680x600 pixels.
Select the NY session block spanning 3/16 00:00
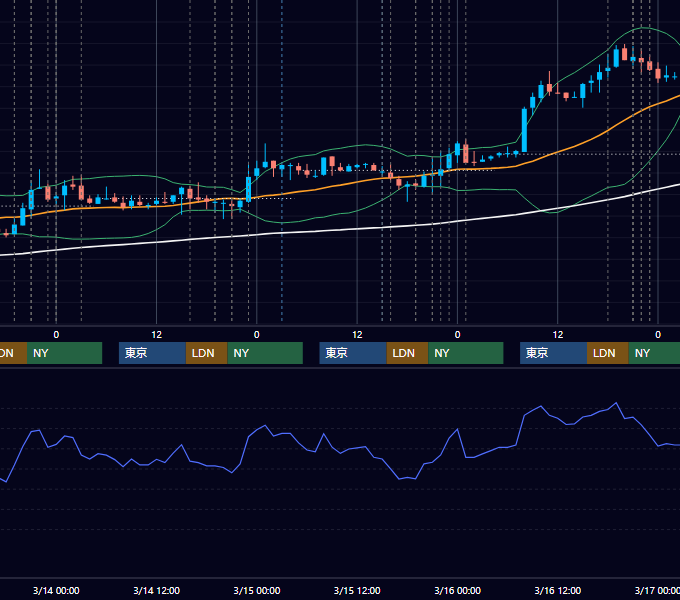click(x=465, y=353)
